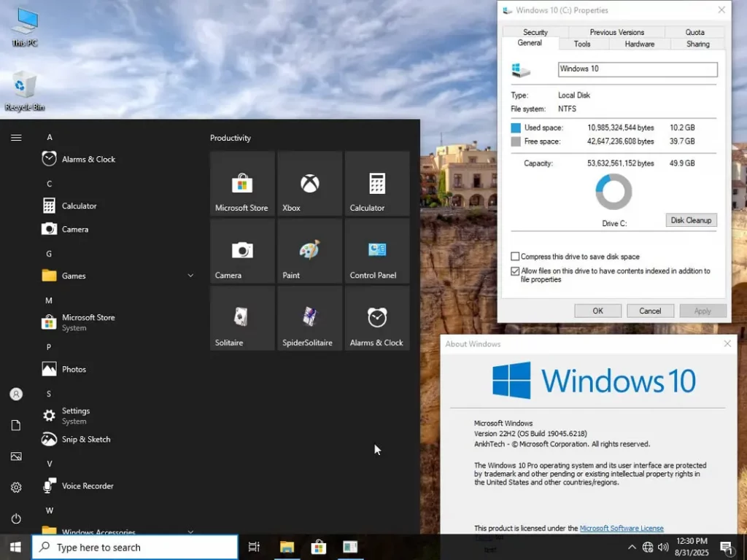Screen dimensions: 747x560
Task: Click the blue Used space color box
Action: tap(516, 128)
